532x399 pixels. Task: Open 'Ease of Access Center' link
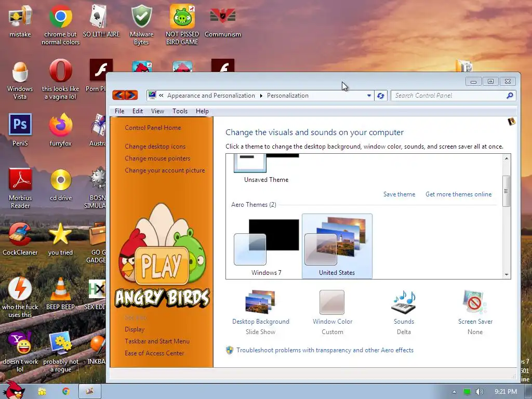154,353
